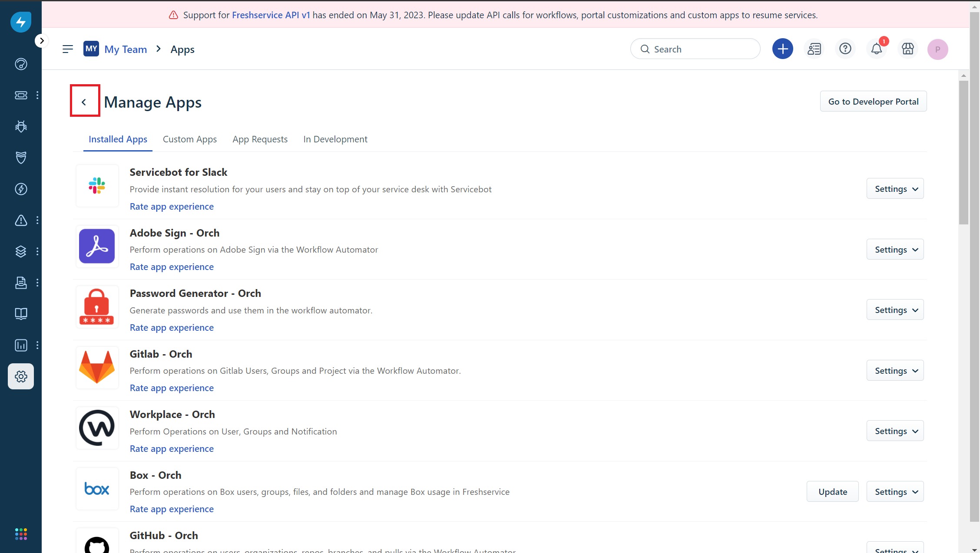Rate app experience for Servicebot for Slack
The height and width of the screenshot is (553, 980).
pyautogui.click(x=172, y=207)
